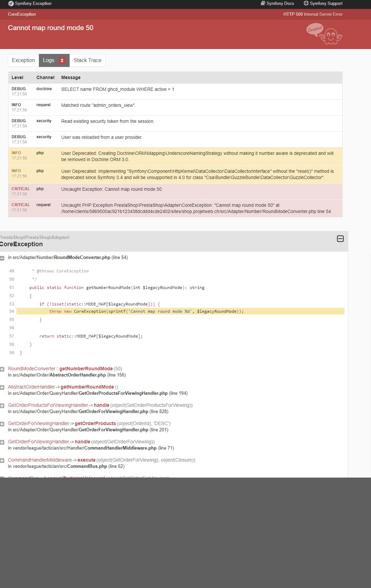Switch to the Exception tab
Viewport: 371px width, 588px height.
click(x=23, y=60)
